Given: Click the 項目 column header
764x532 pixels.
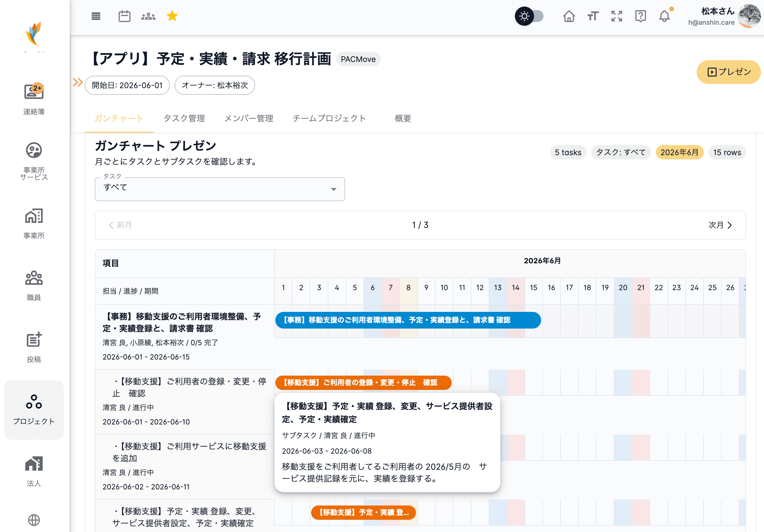Looking at the screenshot, I should tap(111, 263).
